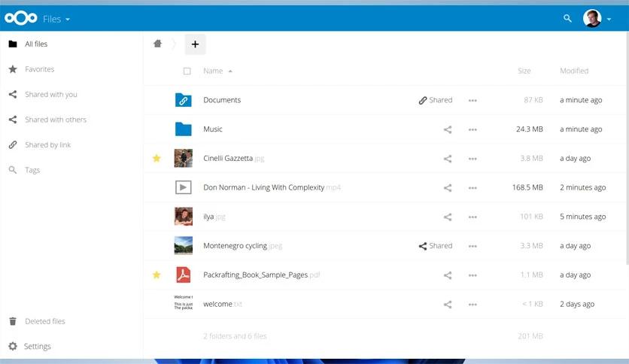Open welcome text file preview icon
The width and height of the screenshot is (629, 364).
point(184,302)
